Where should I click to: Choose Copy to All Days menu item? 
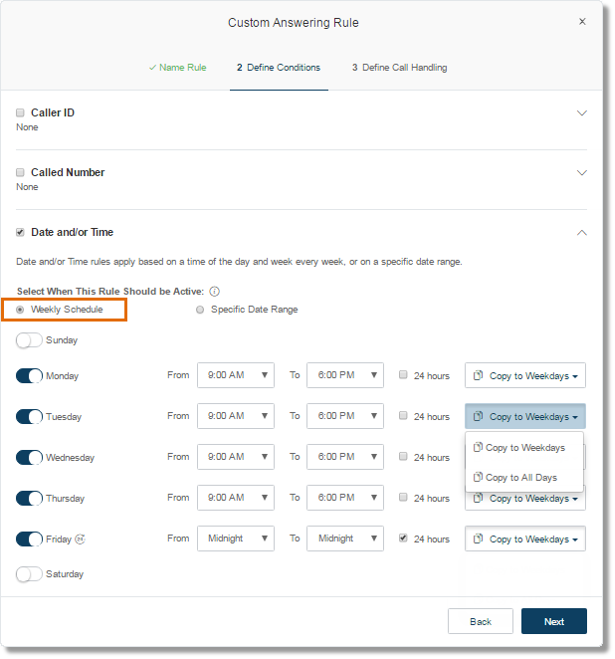point(524,477)
